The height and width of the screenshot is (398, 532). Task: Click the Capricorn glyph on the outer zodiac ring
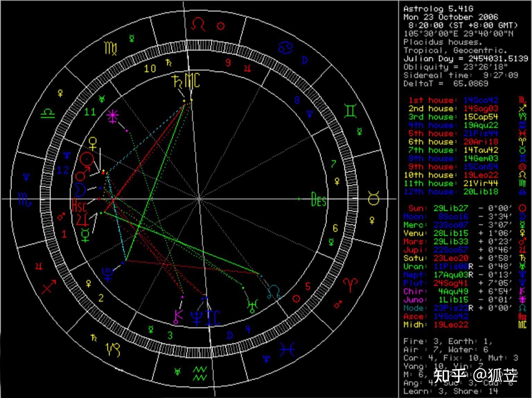coord(113,350)
